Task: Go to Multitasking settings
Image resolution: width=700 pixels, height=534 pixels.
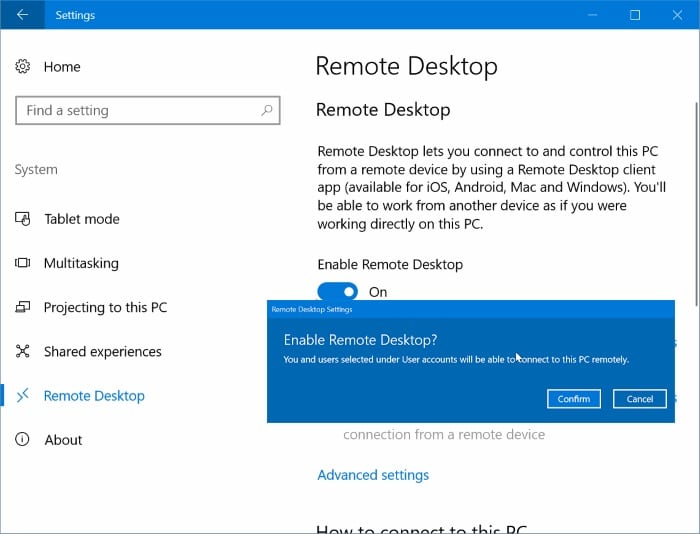Action: click(81, 263)
